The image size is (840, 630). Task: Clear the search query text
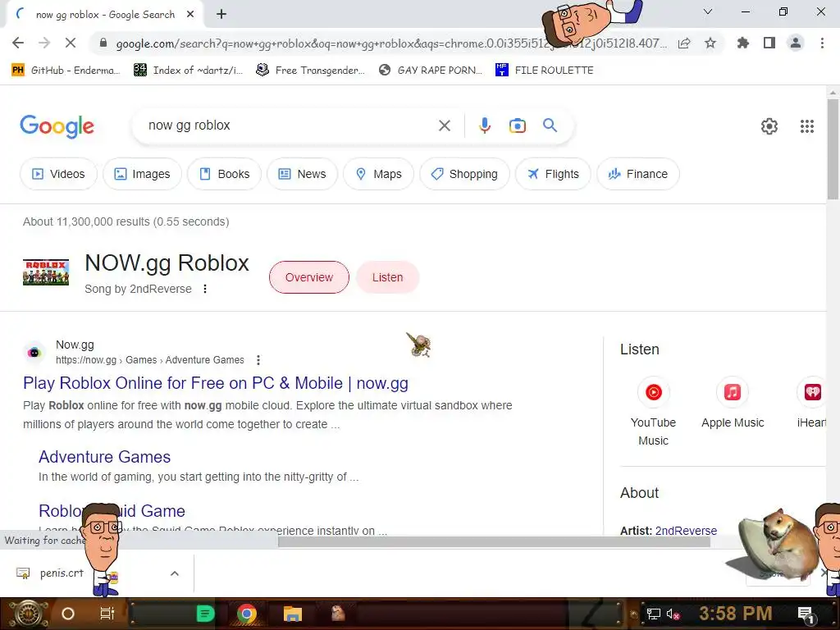tap(444, 126)
